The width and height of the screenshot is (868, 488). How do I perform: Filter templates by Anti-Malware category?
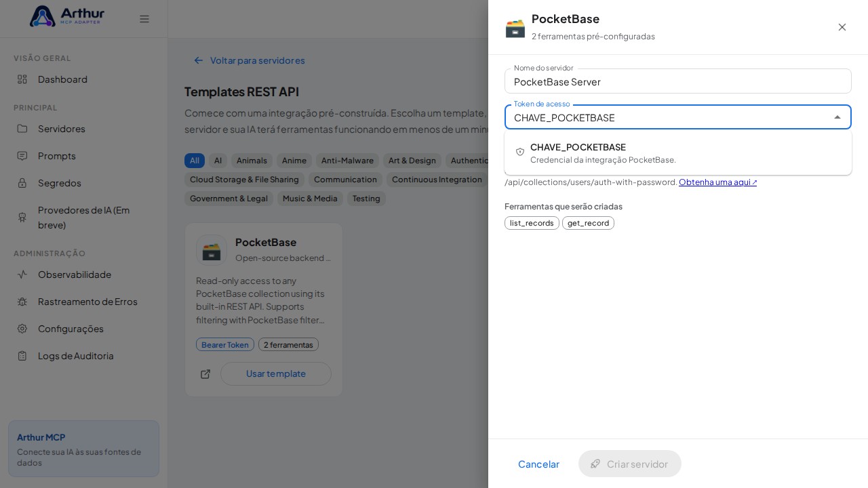click(x=347, y=161)
